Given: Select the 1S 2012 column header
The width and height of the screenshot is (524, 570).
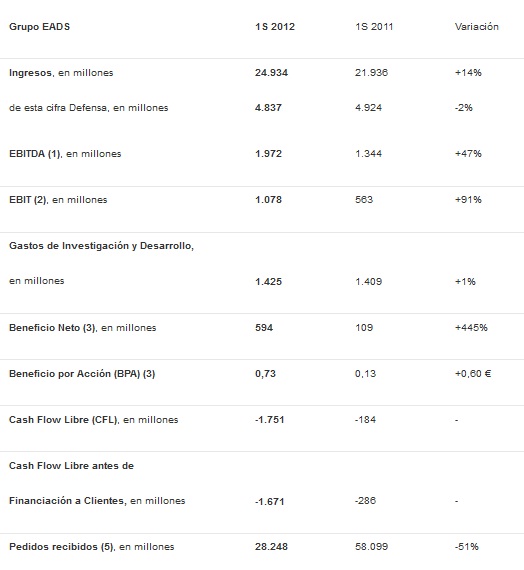Looking at the screenshot, I should click(x=275, y=27).
